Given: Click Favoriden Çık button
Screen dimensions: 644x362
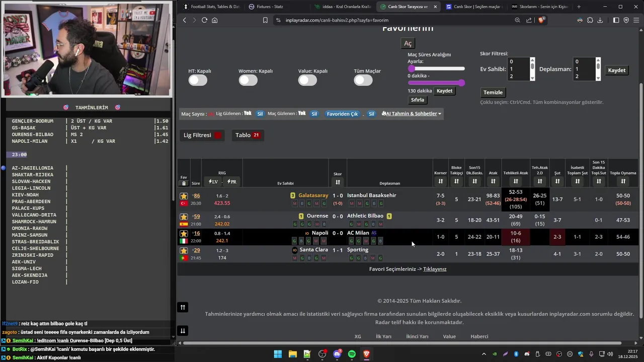Looking at the screenshot, I should tap(342, 114).
